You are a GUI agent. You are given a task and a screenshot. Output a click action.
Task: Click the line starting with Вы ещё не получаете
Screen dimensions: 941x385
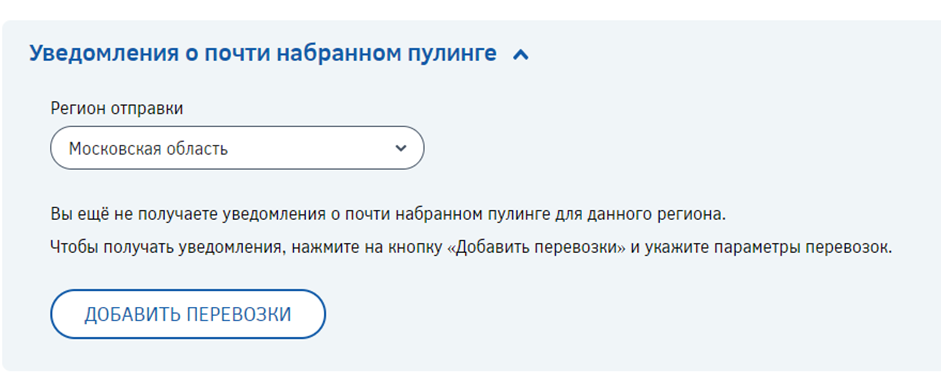click(388, 215)
